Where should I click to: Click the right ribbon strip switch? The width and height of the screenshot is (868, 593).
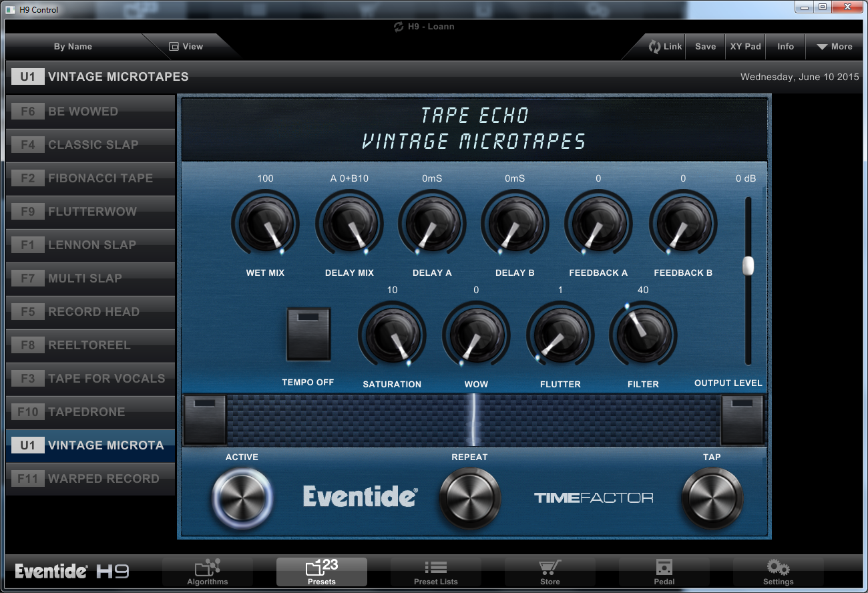[x=742, y=420]
